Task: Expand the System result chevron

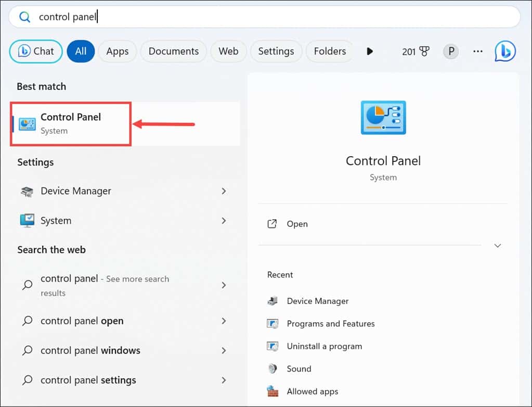Action: point(224,221)
